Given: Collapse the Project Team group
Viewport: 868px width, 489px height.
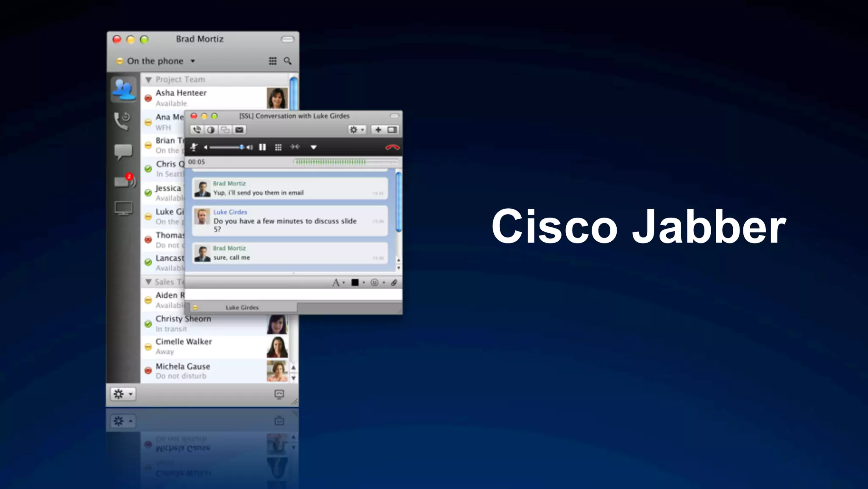Looking at the screenshot, I should tap(148, 80).
